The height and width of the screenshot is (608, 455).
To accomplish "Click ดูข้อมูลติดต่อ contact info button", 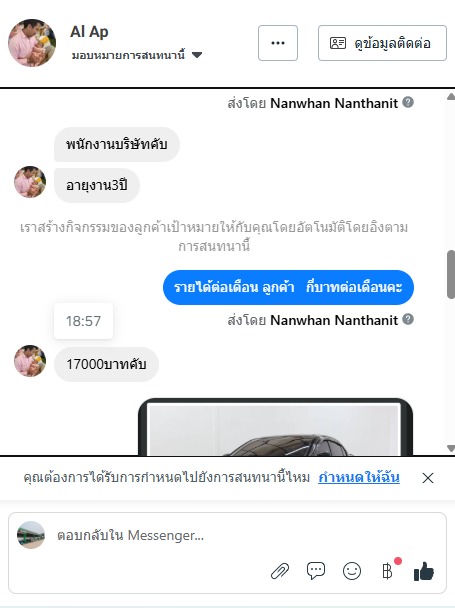I will 382,43.
